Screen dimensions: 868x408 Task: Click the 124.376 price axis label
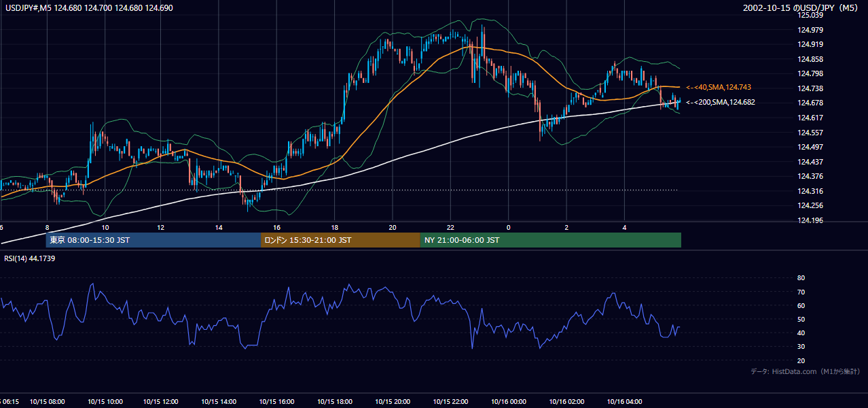click(x=812, y=176)
